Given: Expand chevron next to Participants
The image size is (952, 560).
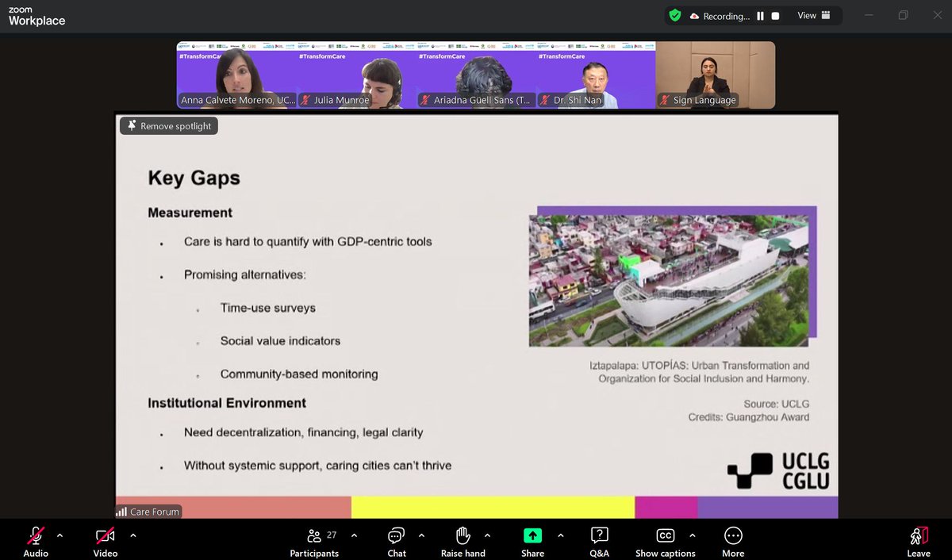Looking at the screenshot, I should point(354,535).
